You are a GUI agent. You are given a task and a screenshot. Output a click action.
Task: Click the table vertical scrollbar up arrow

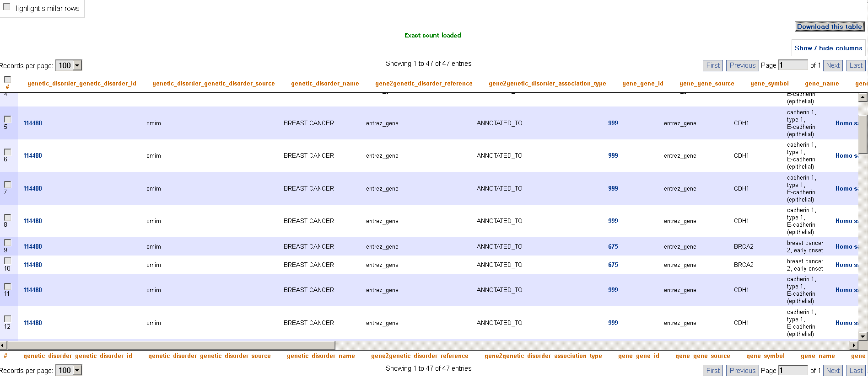pos(863,97)
